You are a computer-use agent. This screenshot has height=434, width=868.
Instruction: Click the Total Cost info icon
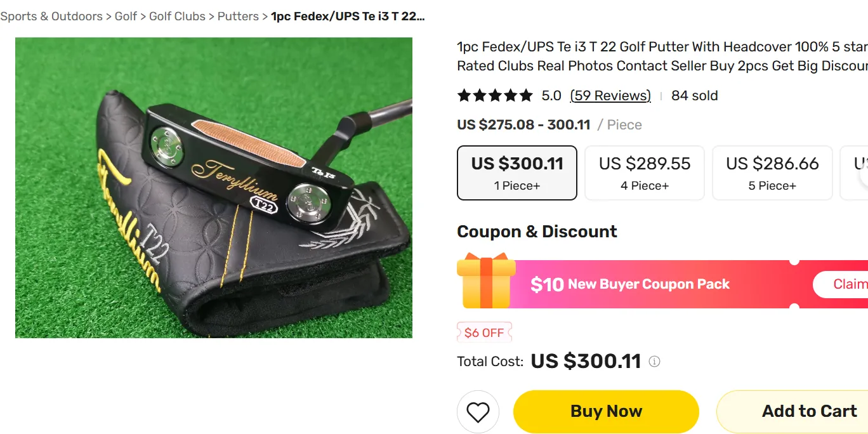click(x=654, y=362)
